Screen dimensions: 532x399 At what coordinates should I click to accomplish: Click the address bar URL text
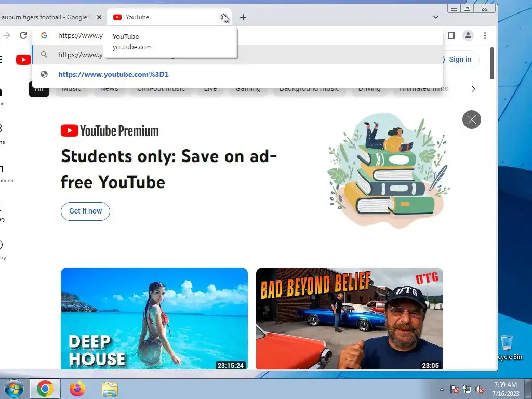pyautogui.click(x=81, y=35)
